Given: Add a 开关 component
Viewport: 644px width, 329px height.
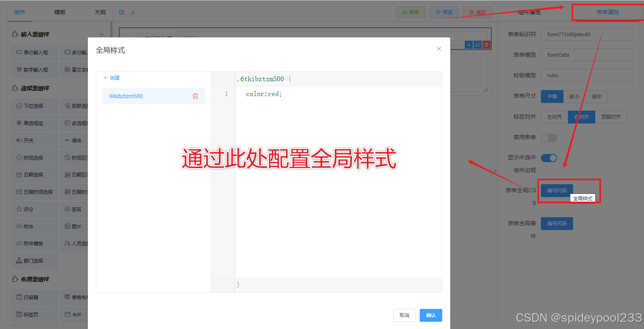Looking at the screenshot, I should click(35, 140).
